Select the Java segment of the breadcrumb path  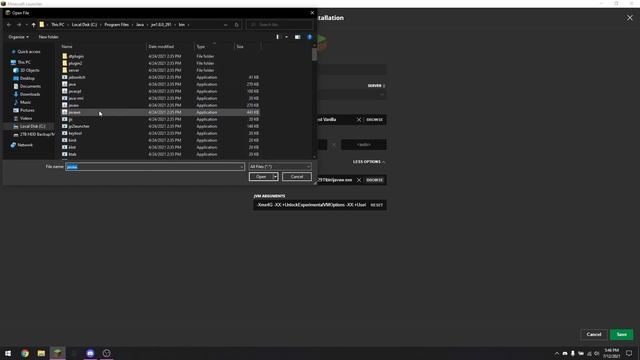point(140,24)
